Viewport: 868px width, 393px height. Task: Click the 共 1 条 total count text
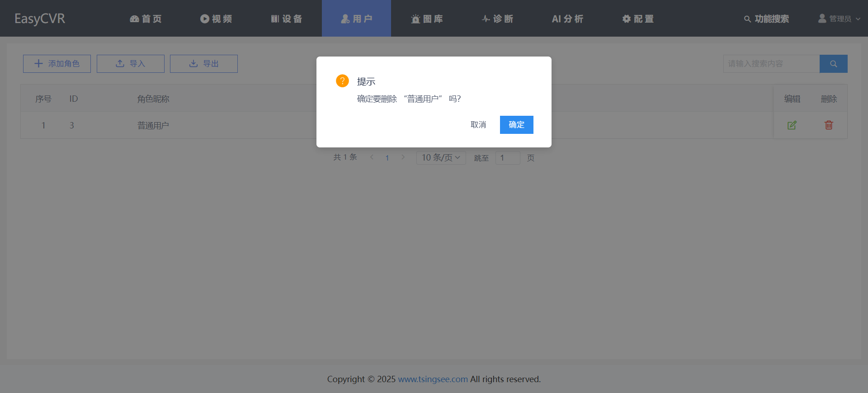[x=345, y=157]
